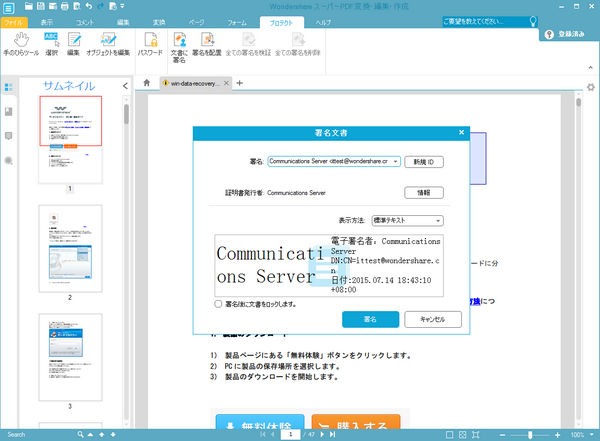Click the print icon in quick access bar
600x441 pixels.
[x=65, y=6]
